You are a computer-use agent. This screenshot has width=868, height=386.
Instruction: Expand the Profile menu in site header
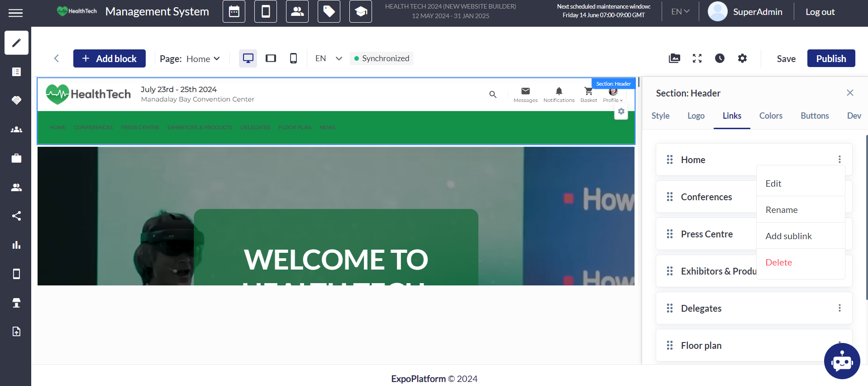613,96
